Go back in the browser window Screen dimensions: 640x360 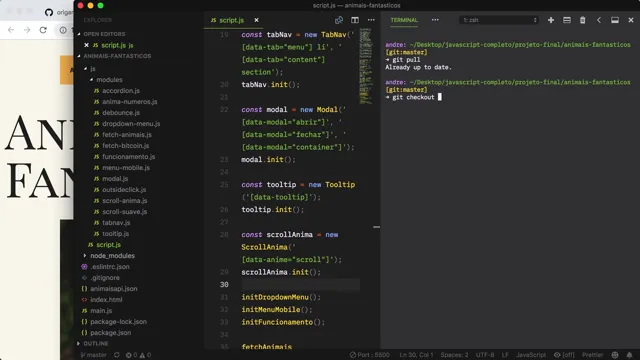(11, 30)
